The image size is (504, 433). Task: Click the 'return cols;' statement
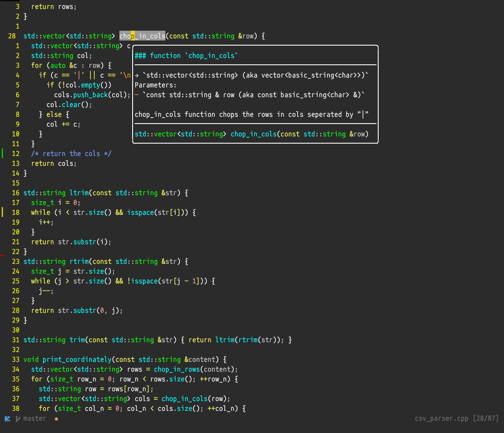point(54,164)
